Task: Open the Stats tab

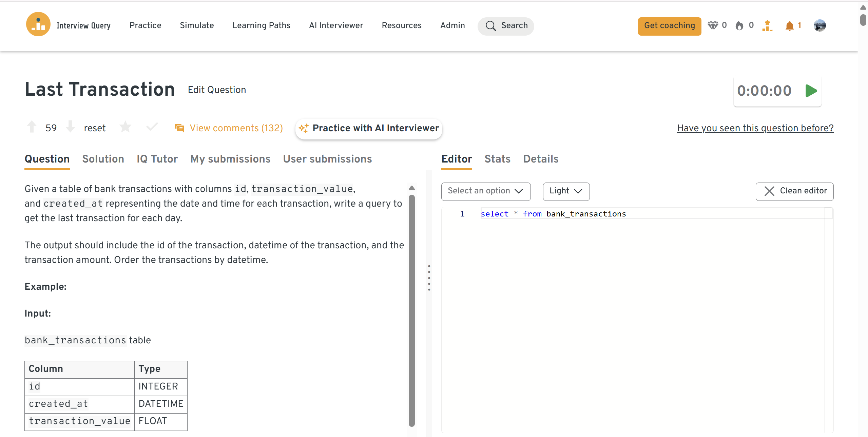Action: (x=497, y=159)
